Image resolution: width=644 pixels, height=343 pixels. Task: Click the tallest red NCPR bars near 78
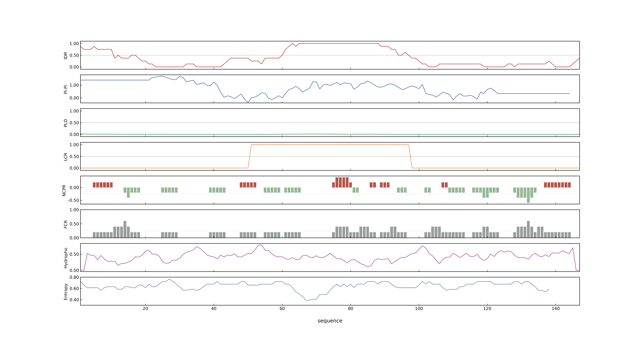point(342,182)
